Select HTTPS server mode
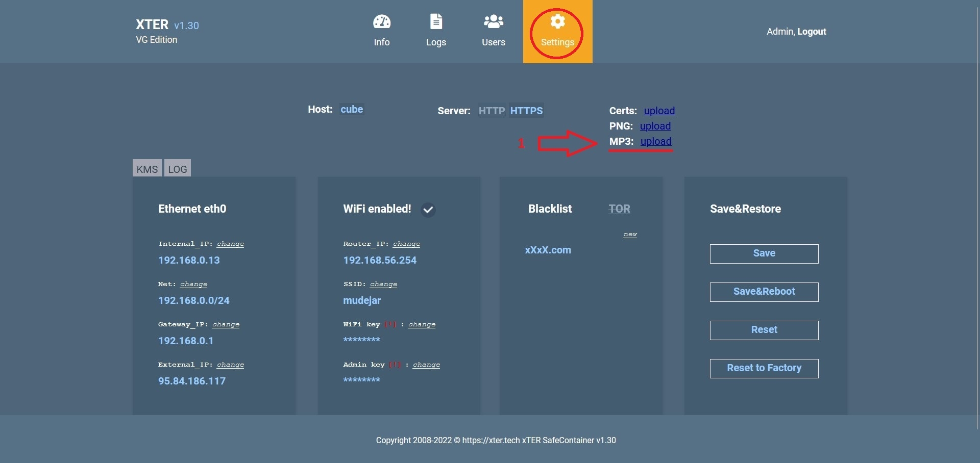The width and height of the screenshot is (980, 463). click(526, 111)
